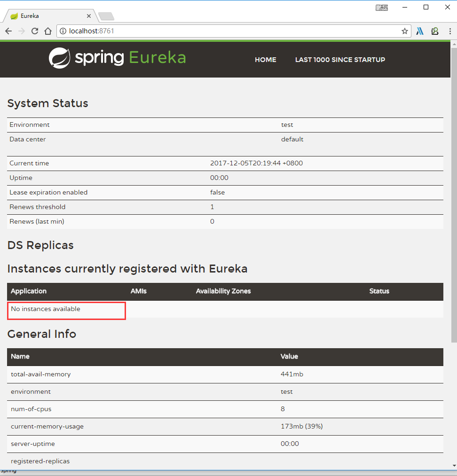
Task: Click the Application column header
Action: (29, 291)
